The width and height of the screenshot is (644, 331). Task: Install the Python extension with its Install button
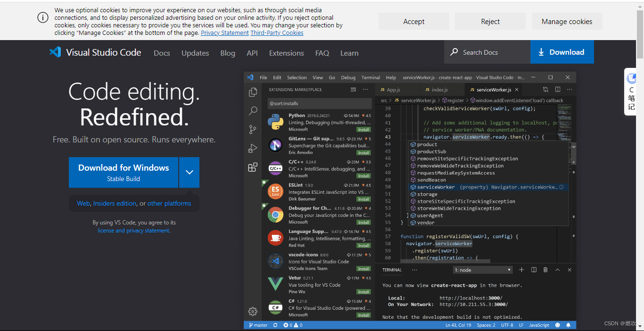363,129
